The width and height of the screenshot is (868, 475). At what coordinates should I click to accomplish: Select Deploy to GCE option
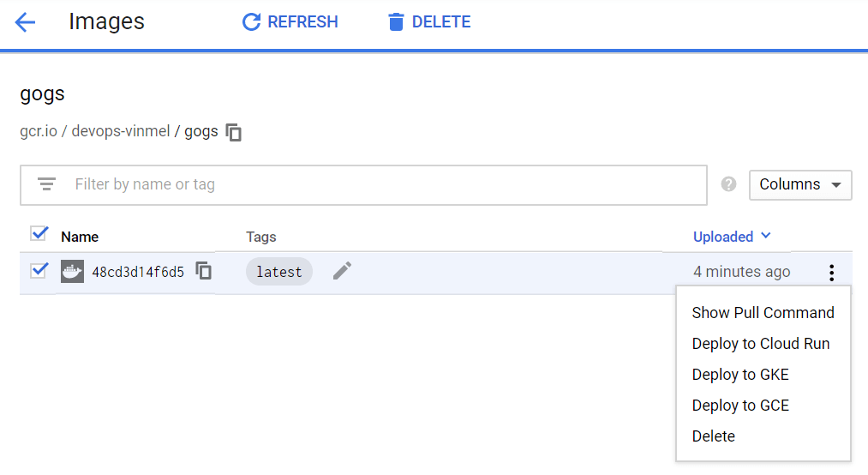point(739,406)
